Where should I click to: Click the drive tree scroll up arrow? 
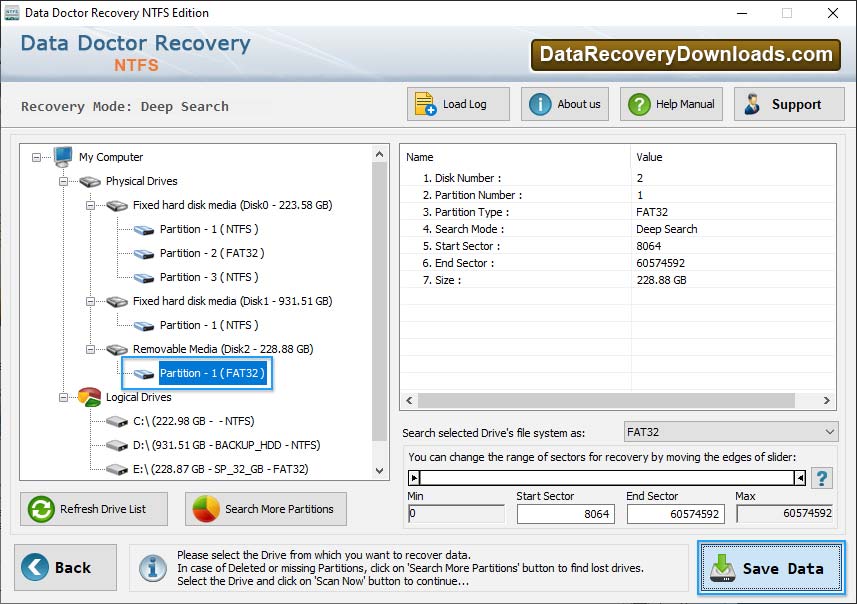(380, 155)
